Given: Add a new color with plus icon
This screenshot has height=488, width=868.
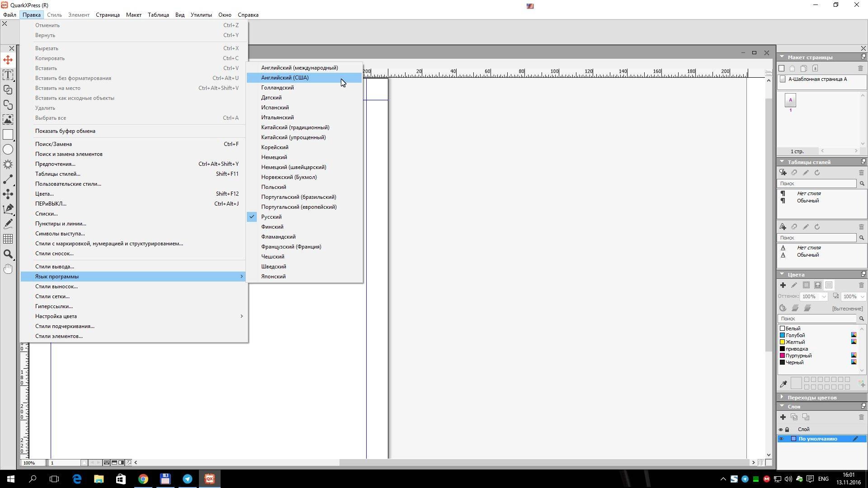Looking at the screenshot, I should coord(783,285).
